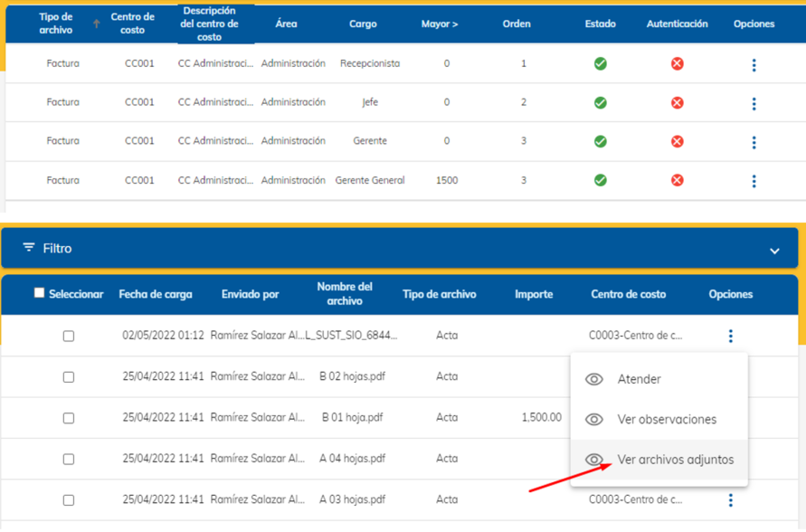The width and height of the screenshot is (806, 532).
Task: Open options menu for Gerente orden 3 row with Mayor 0
Action: point(754,142)
